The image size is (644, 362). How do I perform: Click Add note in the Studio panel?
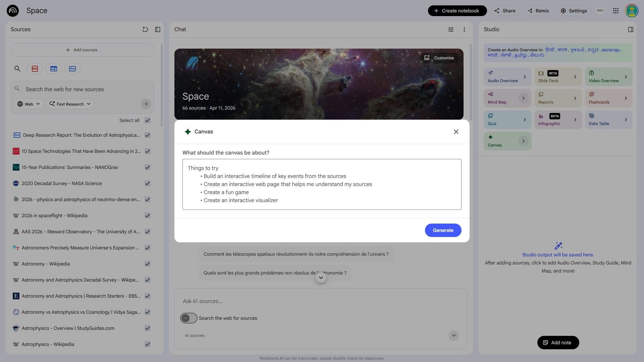coord(558,342)
